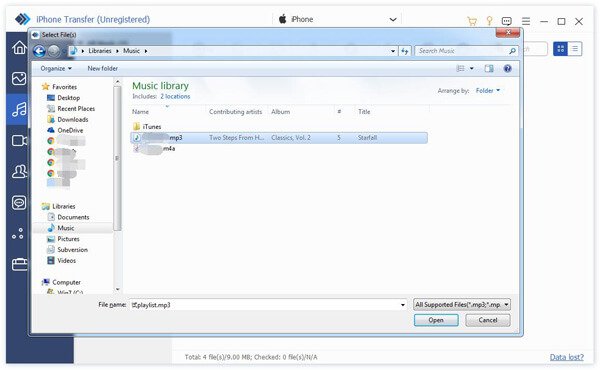
Task: Click the change view icon
Action: point(461,68)
